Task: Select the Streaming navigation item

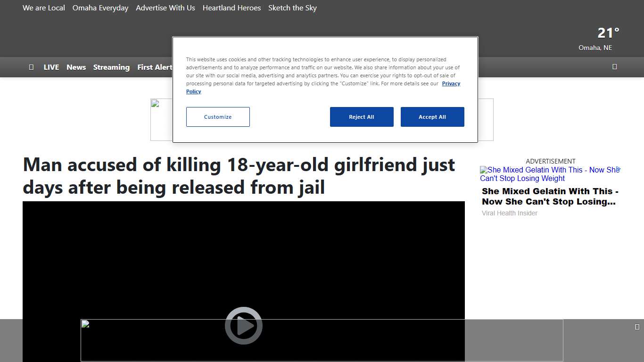Action: (x=111, y=67)
